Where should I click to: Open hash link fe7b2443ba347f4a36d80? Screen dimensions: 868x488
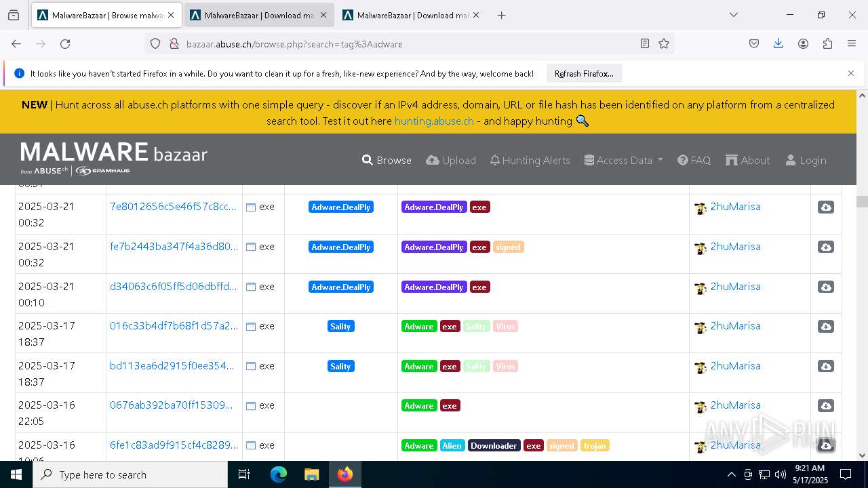click(x=174, y=247)
